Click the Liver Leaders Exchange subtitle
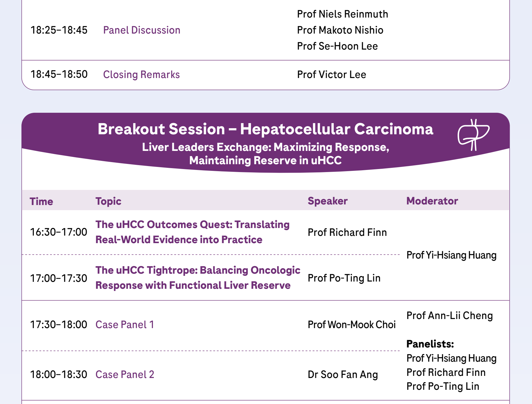The image size is (532, 404). [x=265, y=154]
